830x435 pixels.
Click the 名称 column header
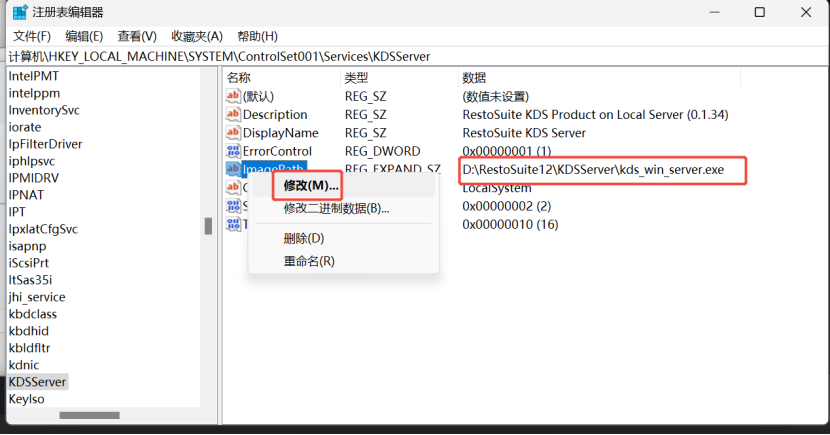[239, 77]
